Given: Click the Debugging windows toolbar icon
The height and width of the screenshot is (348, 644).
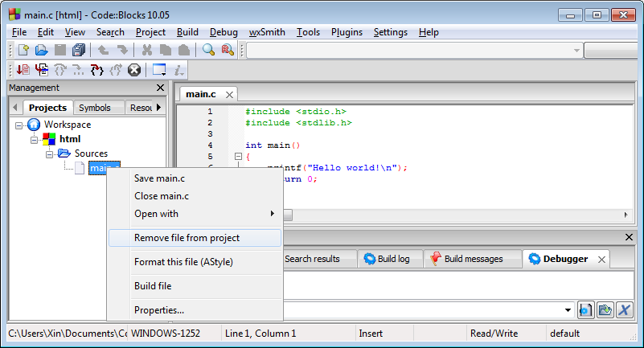Looking at the screenshot, I should click(159, 70).
